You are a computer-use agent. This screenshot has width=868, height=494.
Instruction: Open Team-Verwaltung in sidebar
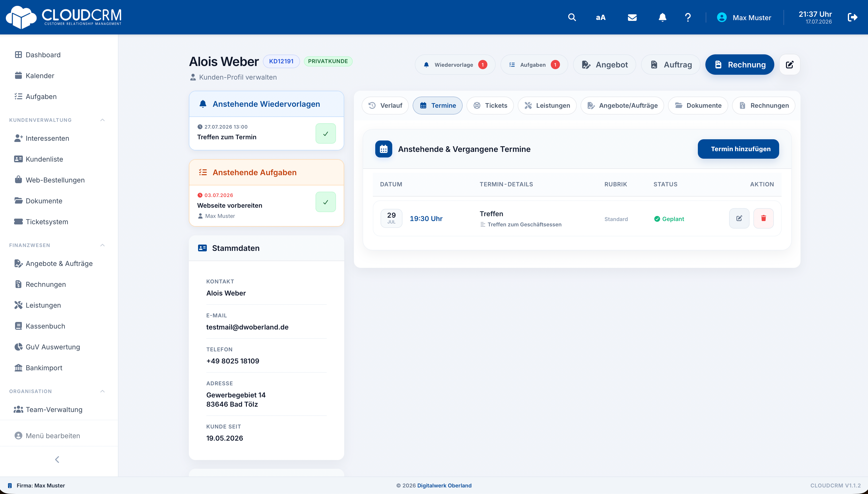(x=54, y=410)
